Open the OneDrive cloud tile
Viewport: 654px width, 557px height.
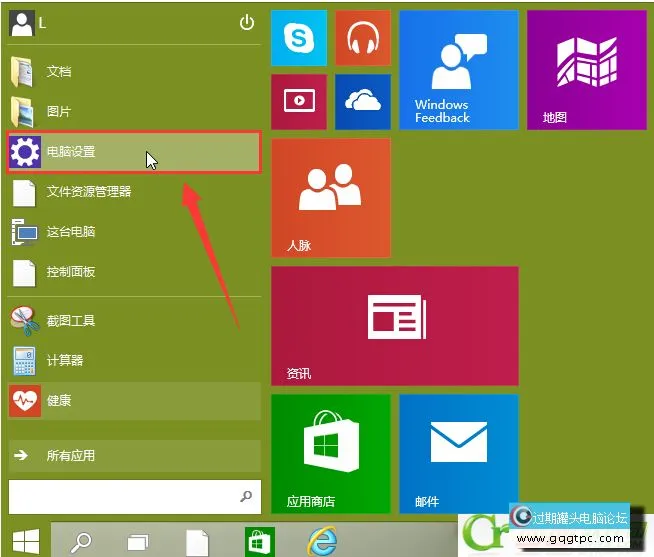coord(362,101)
